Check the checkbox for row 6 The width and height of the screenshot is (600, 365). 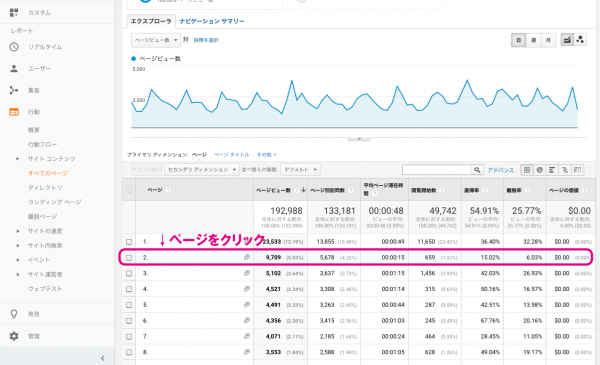click(129, 321)
